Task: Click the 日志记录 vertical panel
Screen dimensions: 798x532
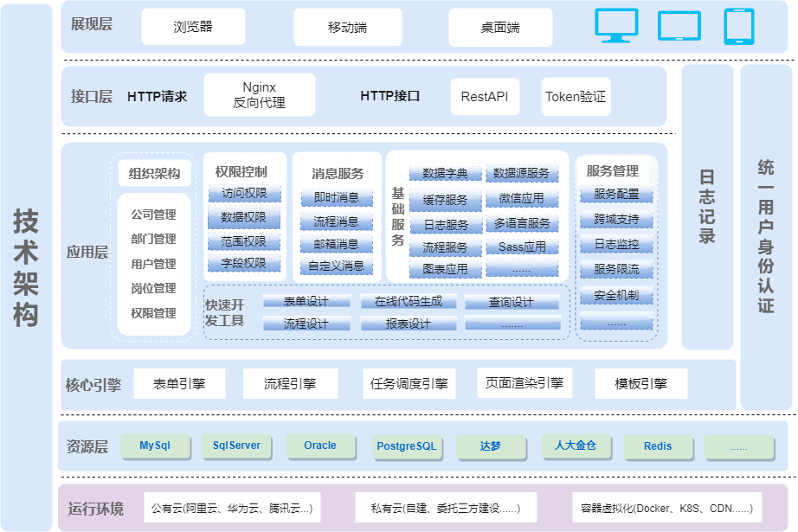Action: click(707, 207)
